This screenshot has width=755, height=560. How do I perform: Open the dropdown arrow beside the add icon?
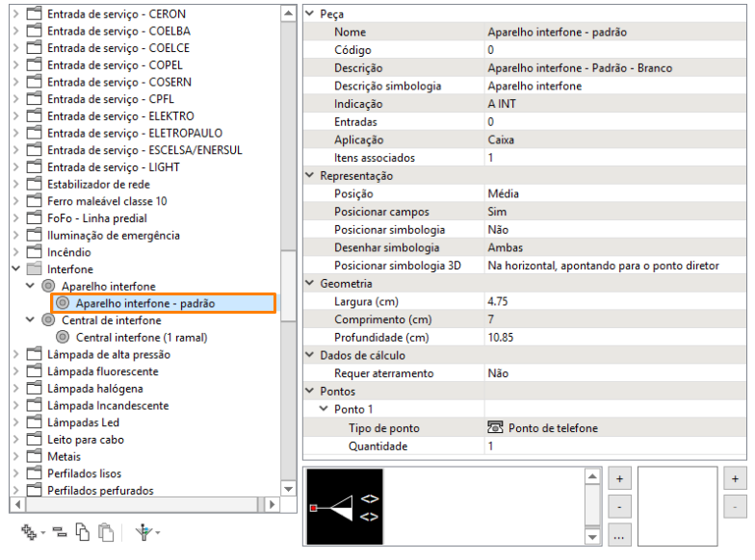pos(43,533)
